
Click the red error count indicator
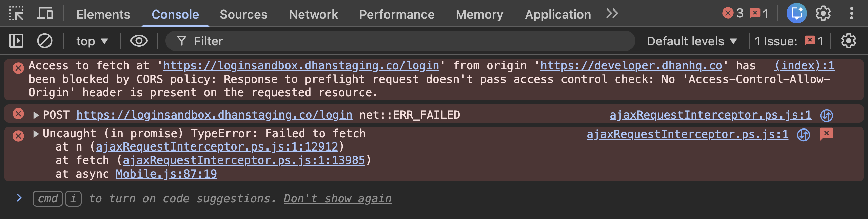[x=733, y=14]
